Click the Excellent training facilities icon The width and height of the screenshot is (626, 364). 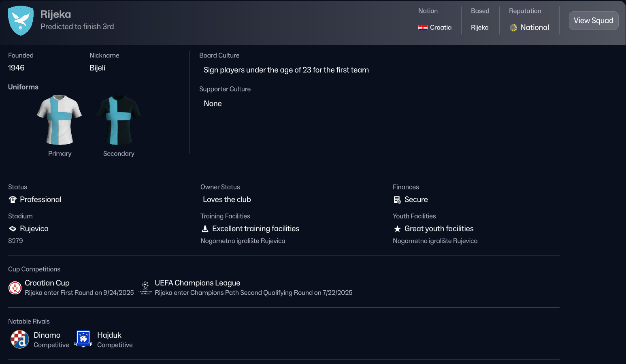point(205,229)
